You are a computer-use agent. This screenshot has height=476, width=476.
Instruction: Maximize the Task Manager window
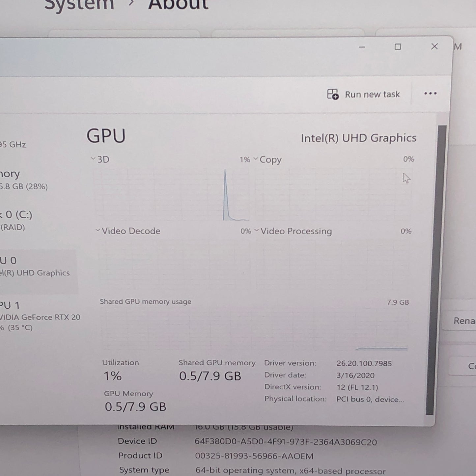[398, 47]
